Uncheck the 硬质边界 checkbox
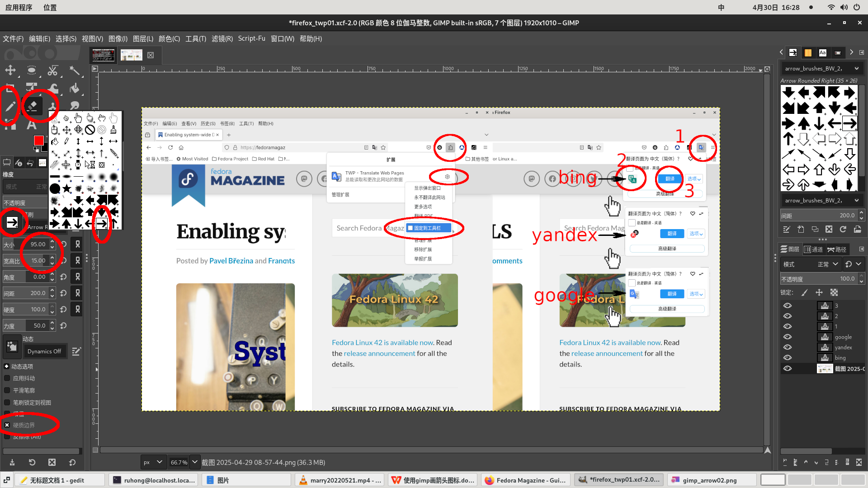The width and height of the screenshot is (868, 488). (7, 425)
